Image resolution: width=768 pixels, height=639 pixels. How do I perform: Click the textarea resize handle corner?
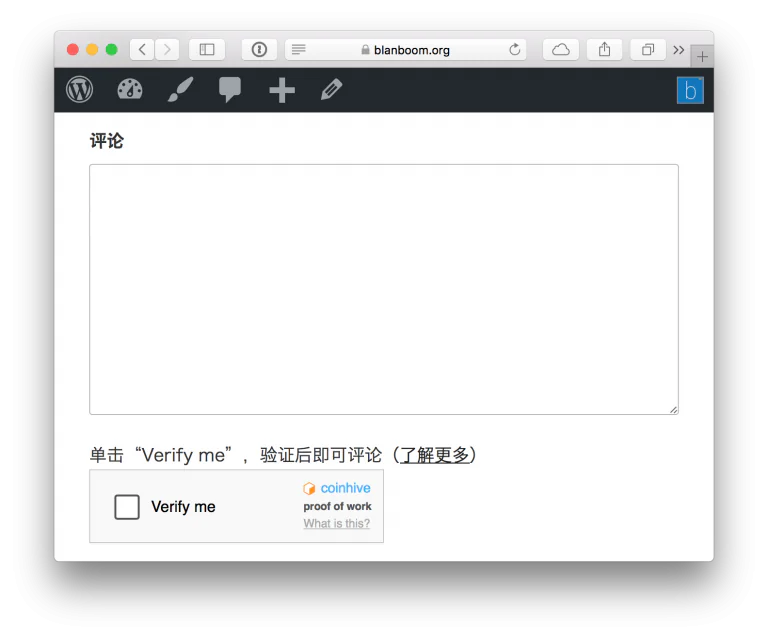tap(673, 410)
